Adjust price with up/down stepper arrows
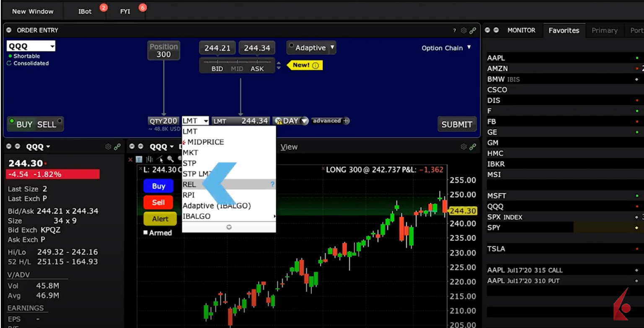Screen dimensions: 644x328 [x=279, y=66]
